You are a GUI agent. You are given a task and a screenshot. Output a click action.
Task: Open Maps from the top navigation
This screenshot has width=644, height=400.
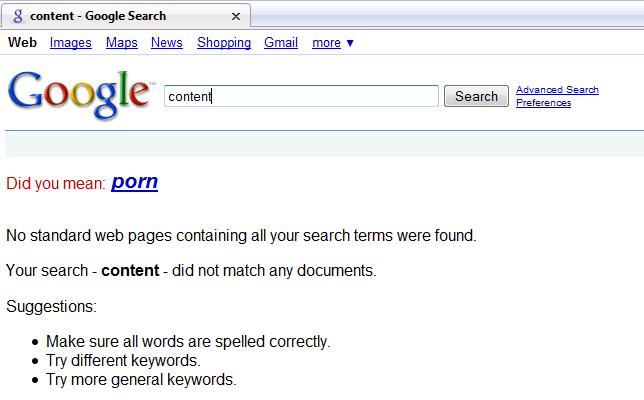click(x=122, y=43)
